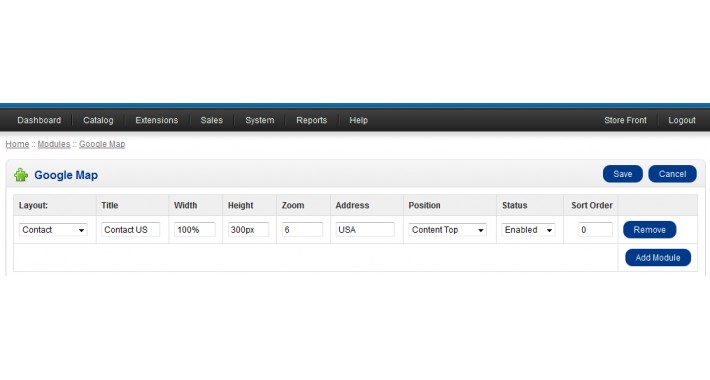Image resolution: width=710 pixels, height=380 pixels.
Task: Open the Catalog menu
Action: (x=98, y=120)
